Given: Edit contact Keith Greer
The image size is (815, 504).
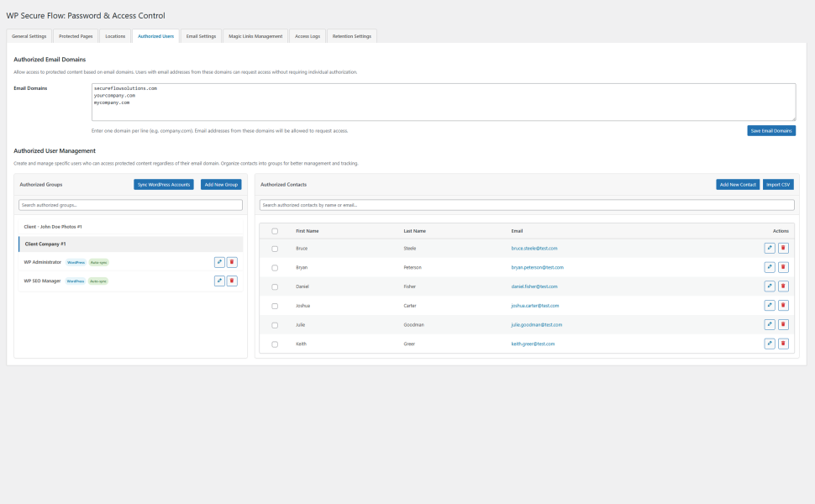Looking at the screenshot, I should point(770,344).
